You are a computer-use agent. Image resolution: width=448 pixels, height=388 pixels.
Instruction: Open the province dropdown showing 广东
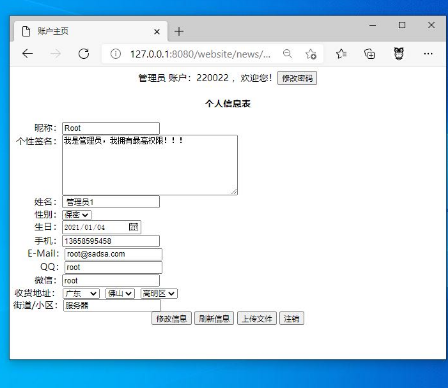click(x=81, y=293)
